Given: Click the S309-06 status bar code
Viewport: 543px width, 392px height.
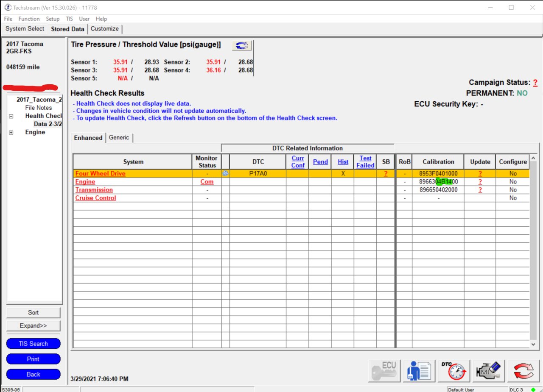Looking at the screenshot, I should pyautogui.click(x=11, y=389).
